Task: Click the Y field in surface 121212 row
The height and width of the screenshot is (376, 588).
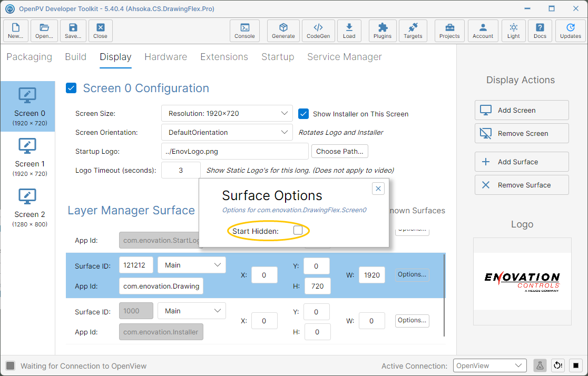Action: pos(317,266)
